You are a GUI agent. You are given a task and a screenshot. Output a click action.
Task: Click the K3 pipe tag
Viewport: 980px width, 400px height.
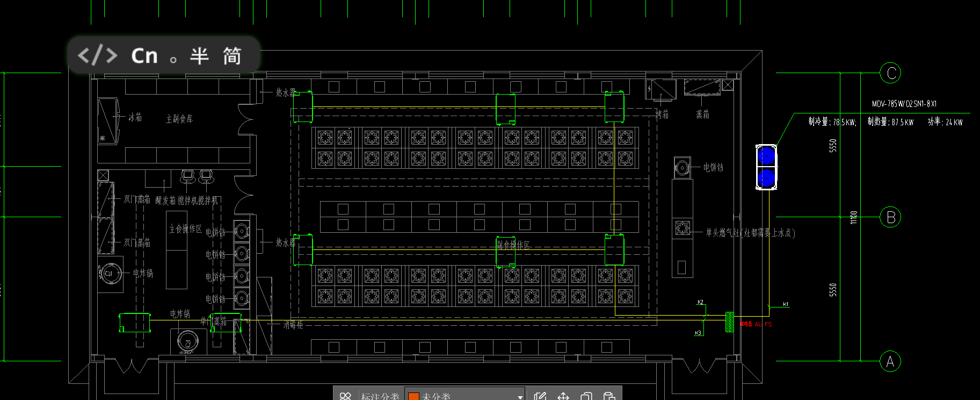point(698,333)
